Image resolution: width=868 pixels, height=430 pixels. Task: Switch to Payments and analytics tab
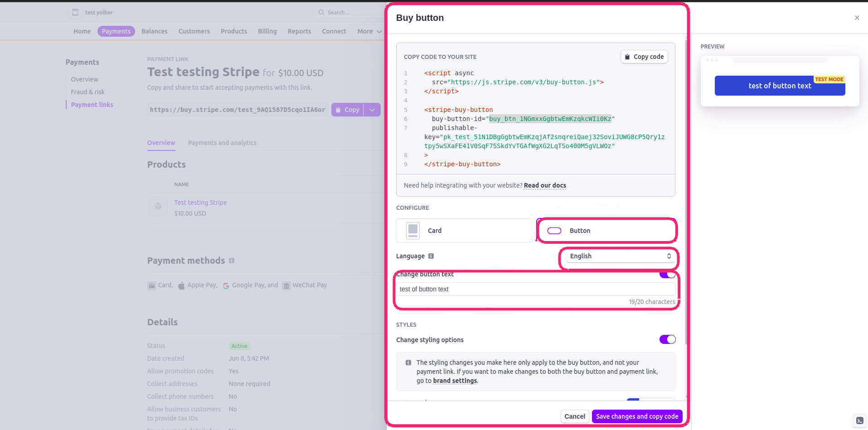click(x=222, y=143)
